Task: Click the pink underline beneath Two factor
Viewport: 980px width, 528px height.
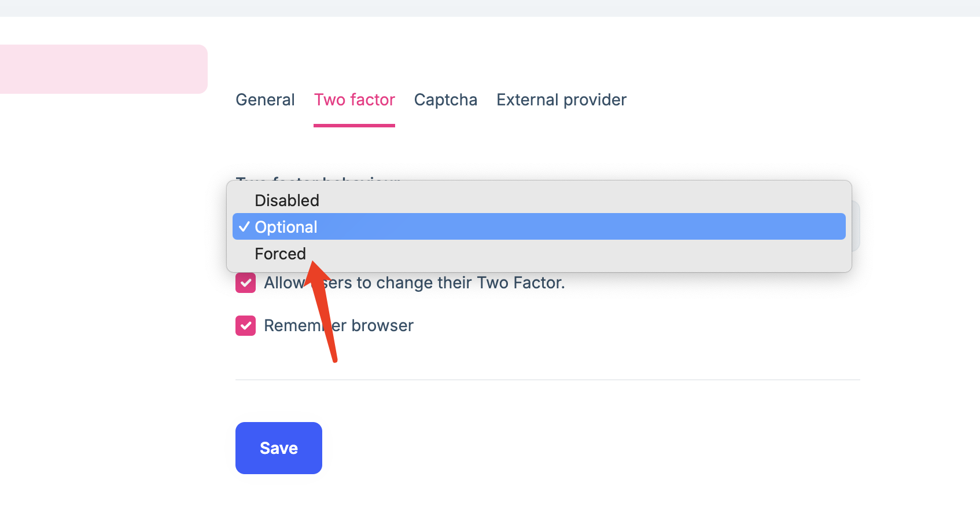Action: 354,125
